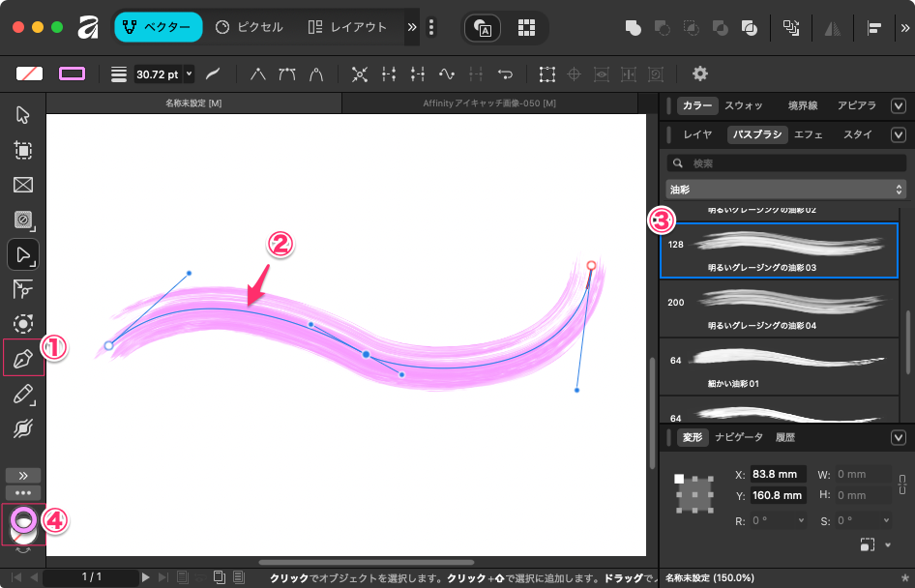Click the reverse curve icon
The height and width of the screenshot is (588, 915).
pyautogui.click(x=504, y=73)
